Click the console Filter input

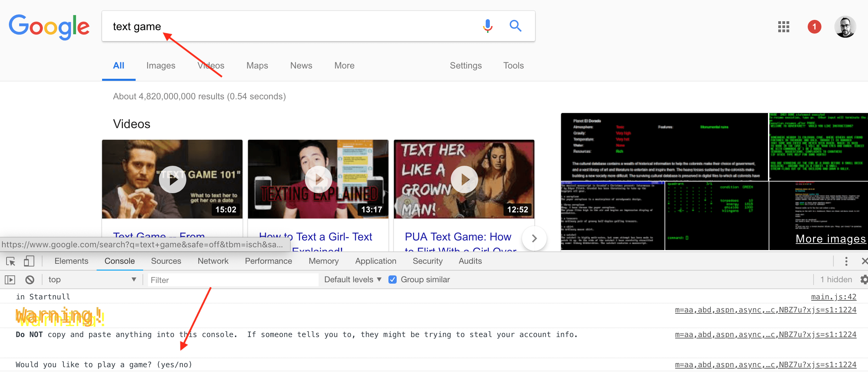[x=233, y=280]
